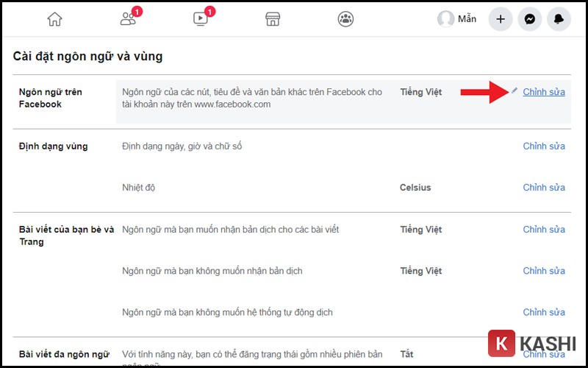588x368 pixels.
Task: Click the Tắt value for multilingual posts
Action: coord(406,354)
